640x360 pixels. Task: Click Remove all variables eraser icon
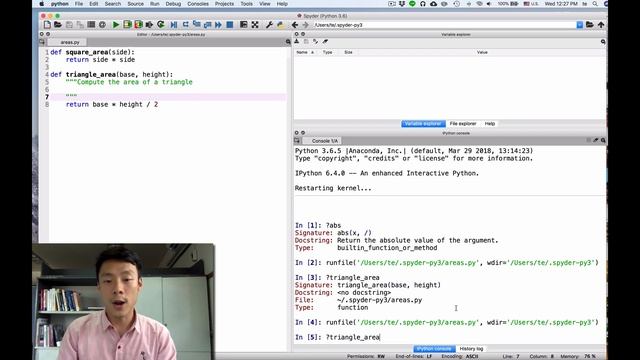coord(325,42)
